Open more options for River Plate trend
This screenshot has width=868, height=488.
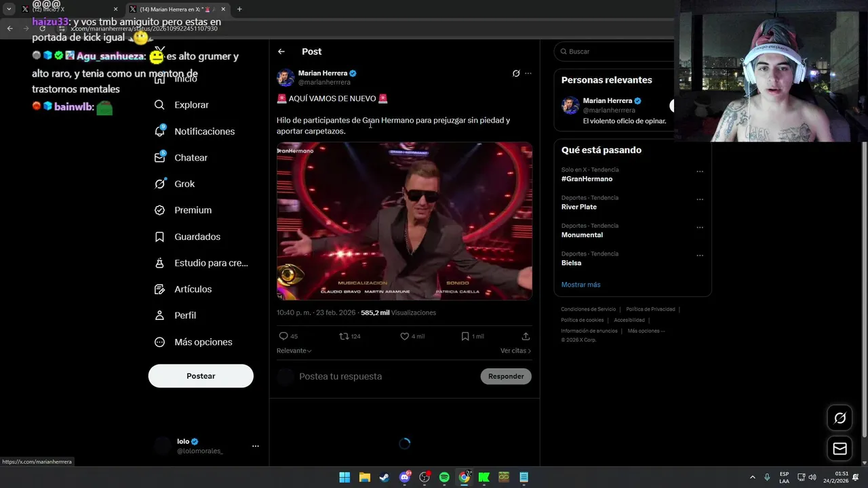[x=700, y=199]
